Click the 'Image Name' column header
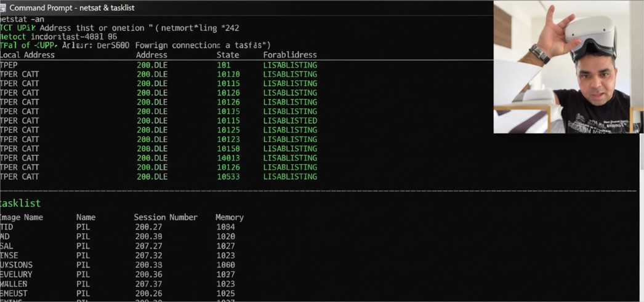 click(x=22, y=217)
